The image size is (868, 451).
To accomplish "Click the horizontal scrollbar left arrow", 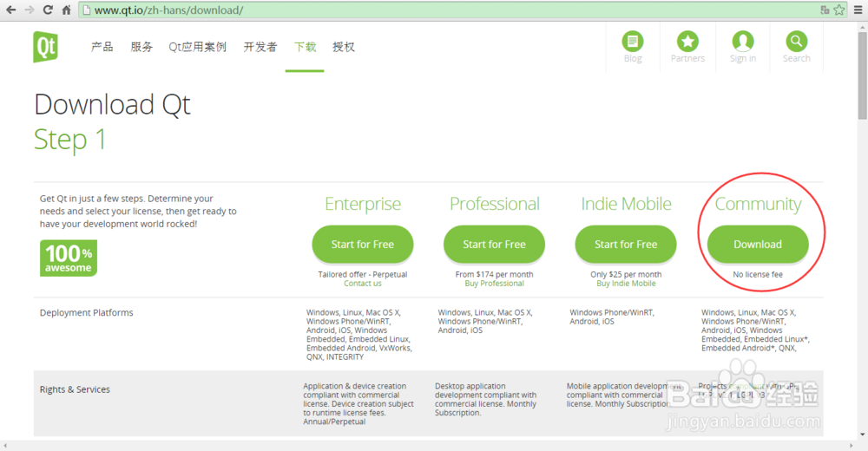I will coord(5,446).
